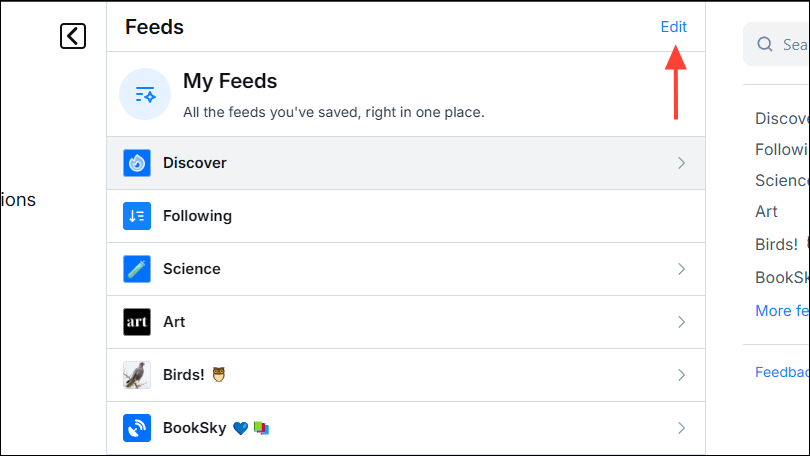Click the My Feeds sparkle icon
Image resolution: width=810 pixels, height=456 pixels.
[145, 94]
